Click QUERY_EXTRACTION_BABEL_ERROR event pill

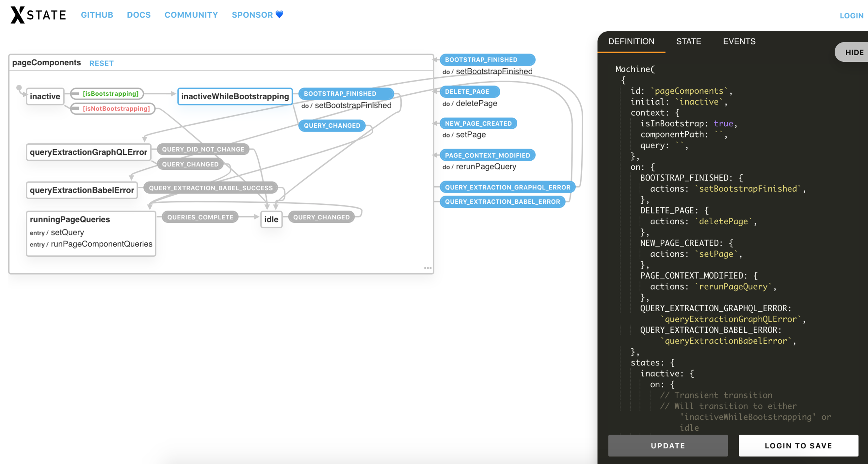point(502,202)
